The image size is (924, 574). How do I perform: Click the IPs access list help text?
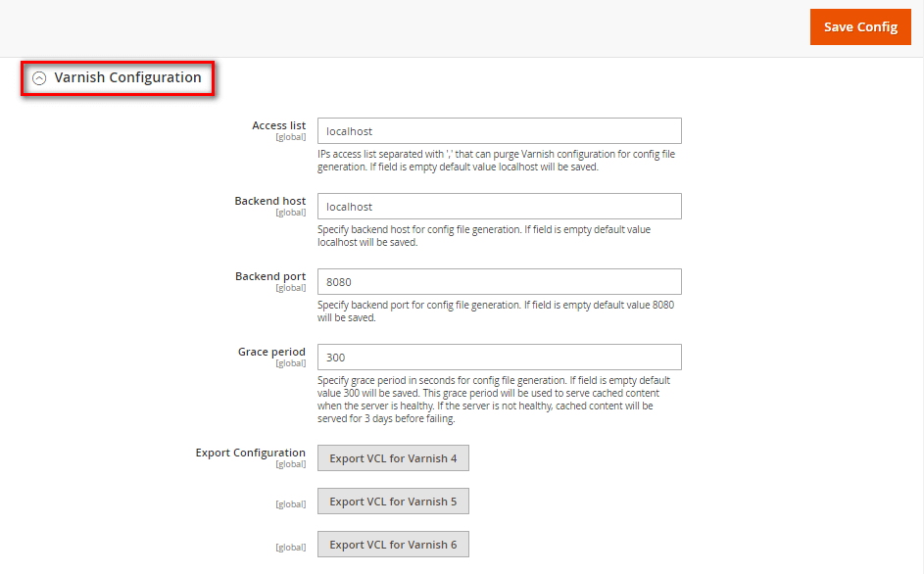click(496, 161)
